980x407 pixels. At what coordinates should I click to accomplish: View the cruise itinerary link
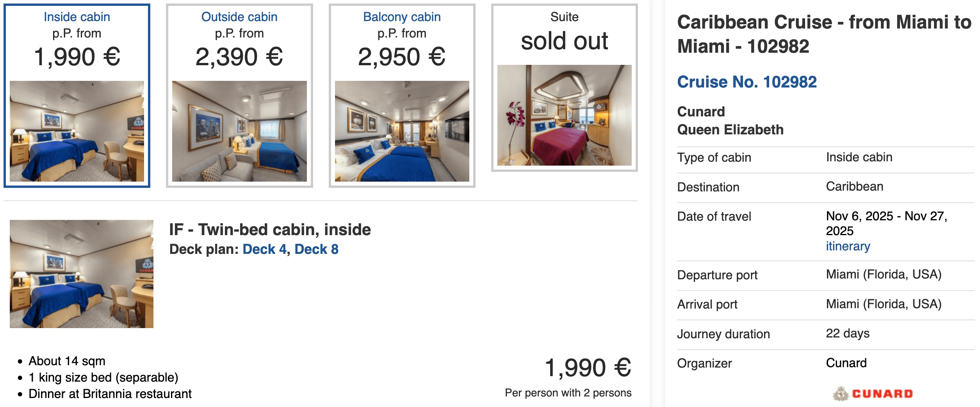tap(848, 246)
